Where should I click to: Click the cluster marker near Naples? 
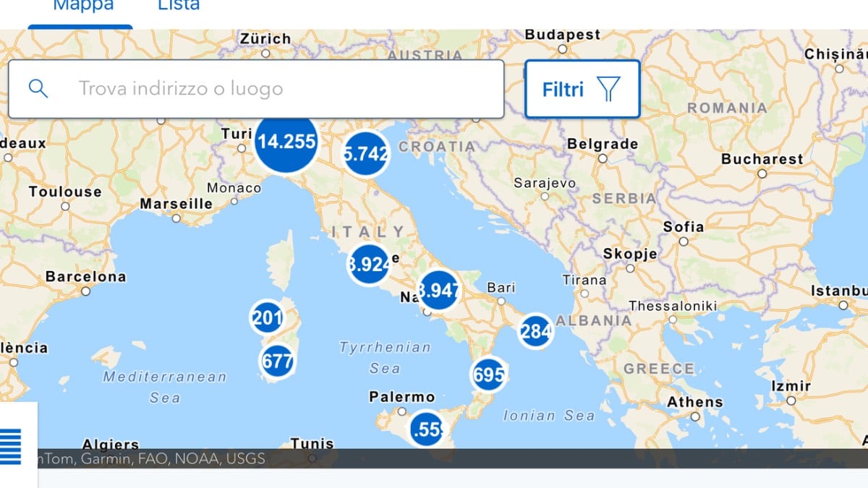[x=438, y=290]
